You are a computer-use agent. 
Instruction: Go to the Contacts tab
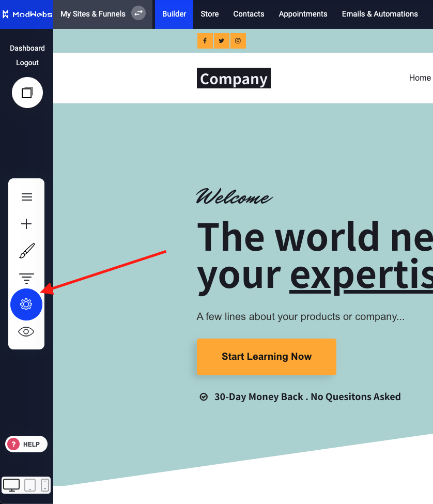[249, 14]
